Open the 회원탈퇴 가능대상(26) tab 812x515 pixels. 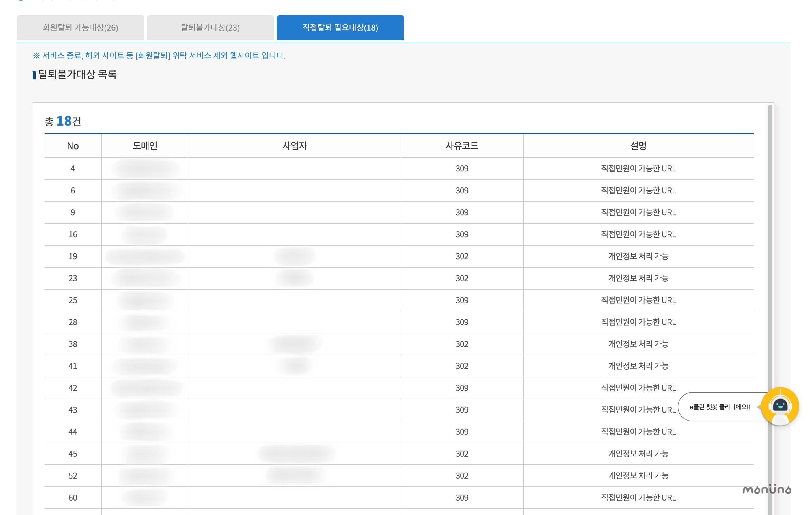[80, 28]
